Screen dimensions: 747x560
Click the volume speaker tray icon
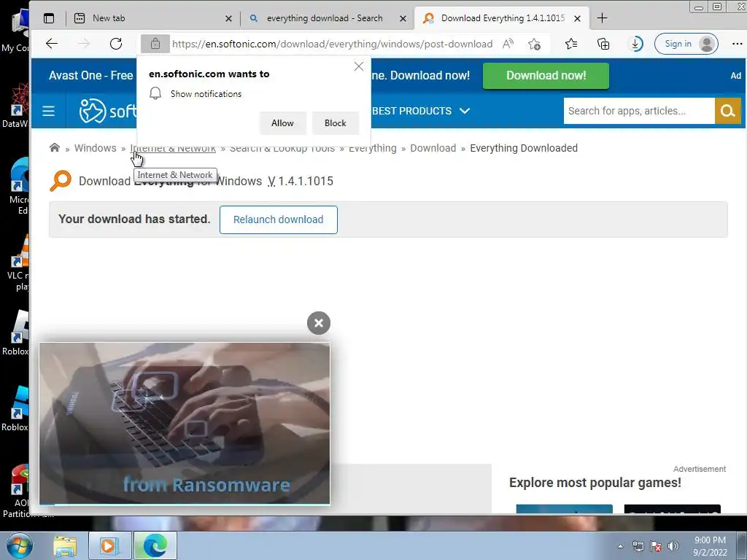(673, 546)
